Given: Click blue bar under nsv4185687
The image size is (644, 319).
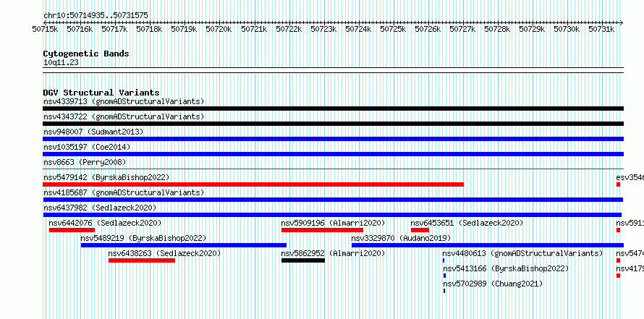Looking at the screenshot, I should click(x=333, y=200).
